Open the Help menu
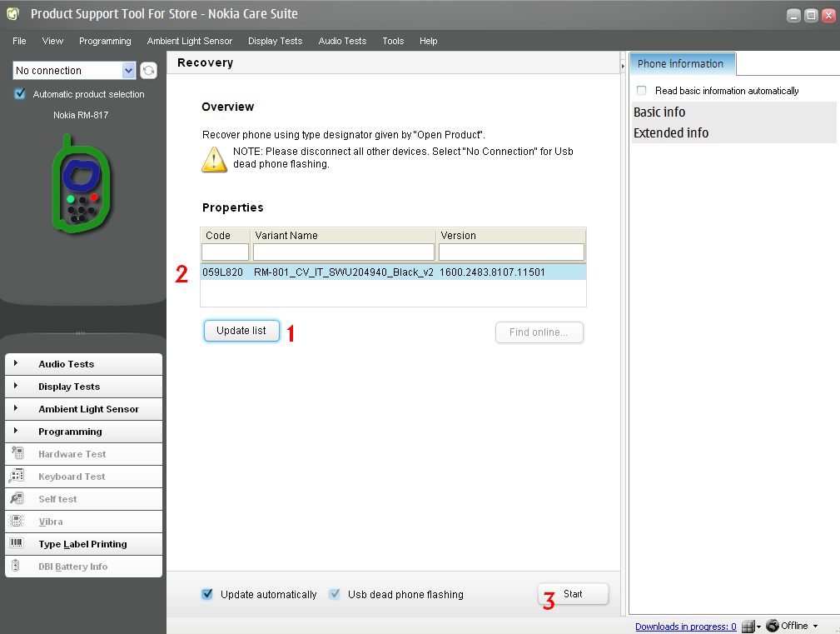 coord(428,41)
